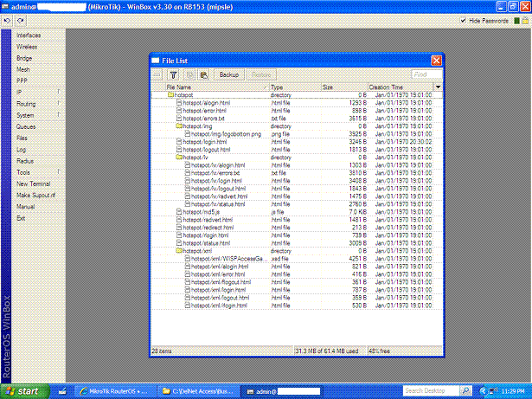Click Make Supout.rif in sidebar
The height and width of the screenshot is (399, 532).
pos(35,195)
